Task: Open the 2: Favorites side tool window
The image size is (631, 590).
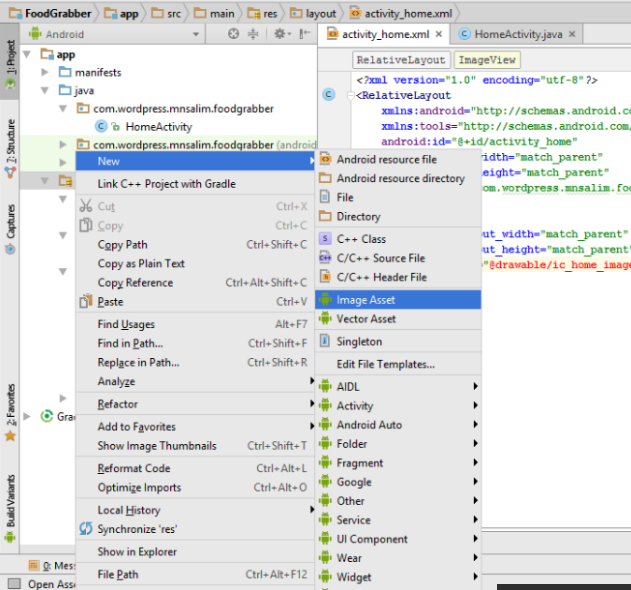Action: 10,411
